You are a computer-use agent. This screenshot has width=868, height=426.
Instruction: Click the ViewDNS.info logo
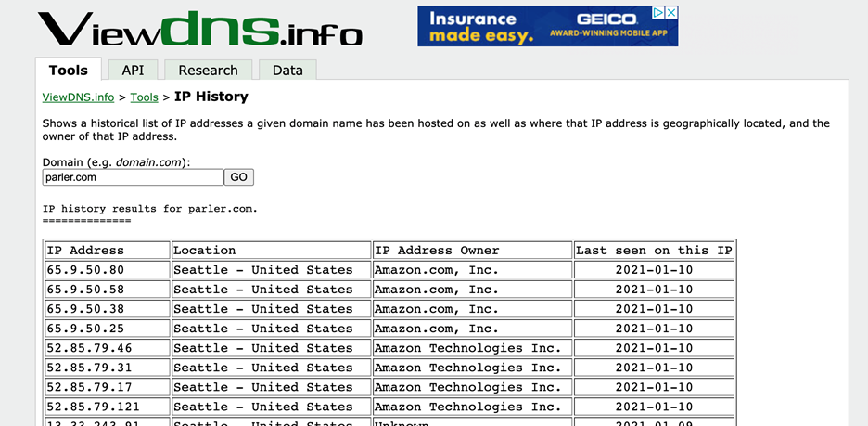200,28
